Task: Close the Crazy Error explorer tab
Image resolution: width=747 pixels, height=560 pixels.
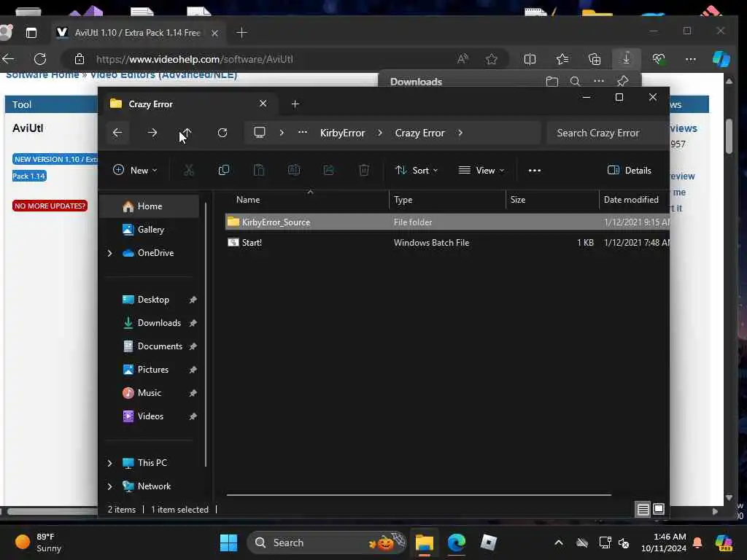Action: (x=263, y=104)
